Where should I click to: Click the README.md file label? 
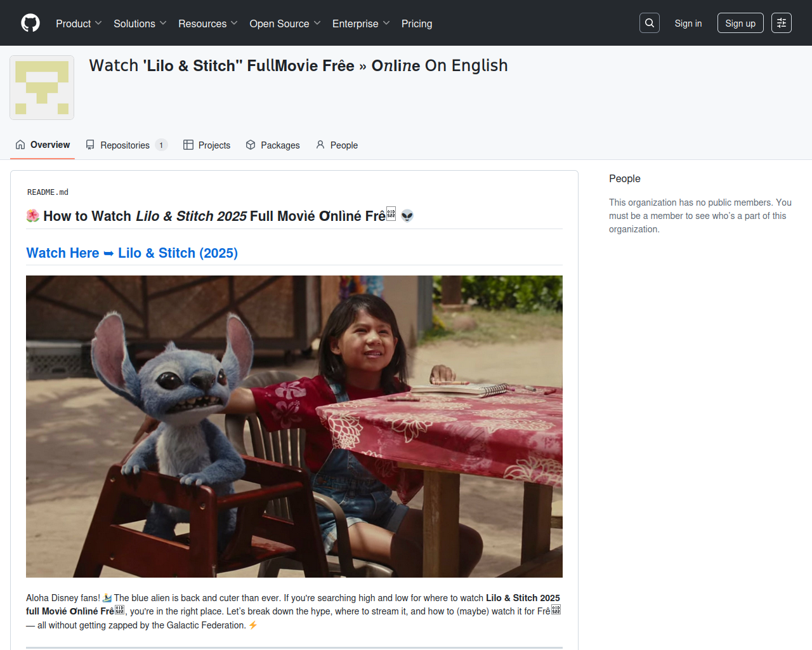[x=48, y=192]
